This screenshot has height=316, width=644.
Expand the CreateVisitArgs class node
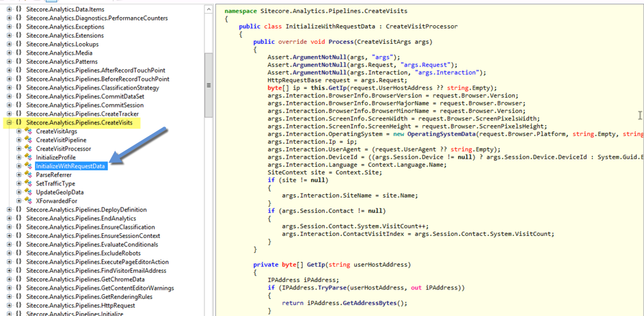[19, 131]
